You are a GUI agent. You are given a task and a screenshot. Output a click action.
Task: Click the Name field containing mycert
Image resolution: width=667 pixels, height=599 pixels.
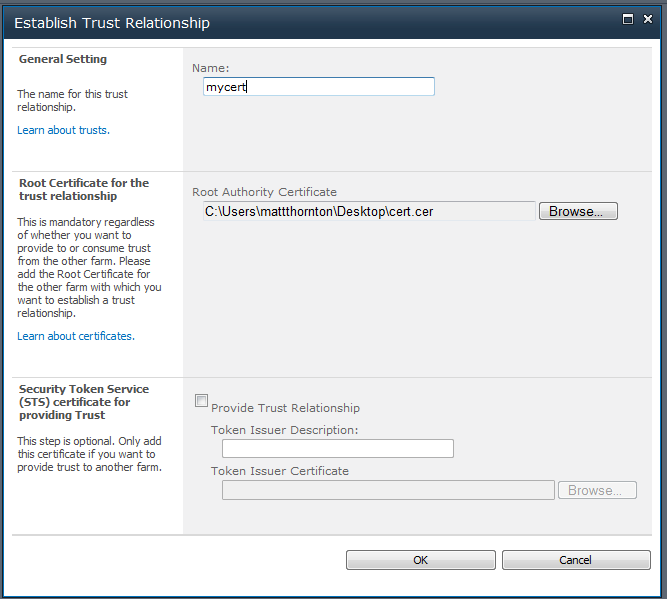(319, 86)
